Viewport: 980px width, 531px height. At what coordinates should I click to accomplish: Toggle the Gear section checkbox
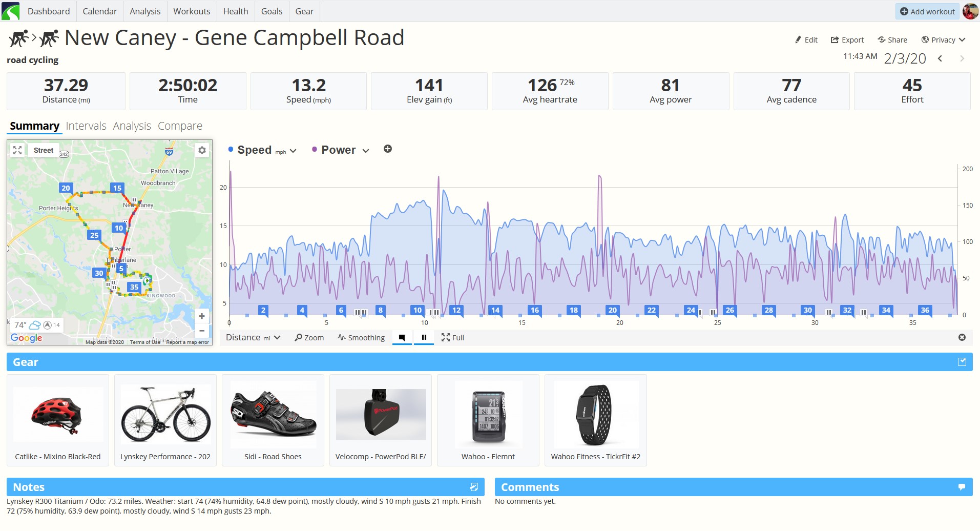(962, 362)
